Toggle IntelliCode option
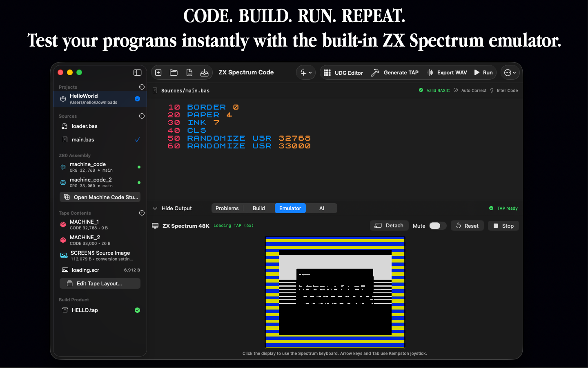Image resolution: width=588 pixels, height=368 pixels. pos(504,90)
